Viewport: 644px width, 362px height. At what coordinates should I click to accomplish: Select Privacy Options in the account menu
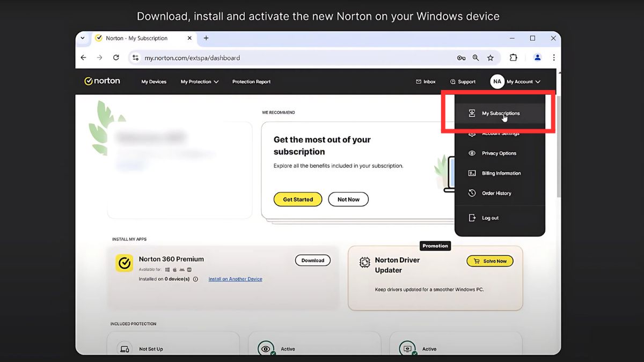pos(500,153)
